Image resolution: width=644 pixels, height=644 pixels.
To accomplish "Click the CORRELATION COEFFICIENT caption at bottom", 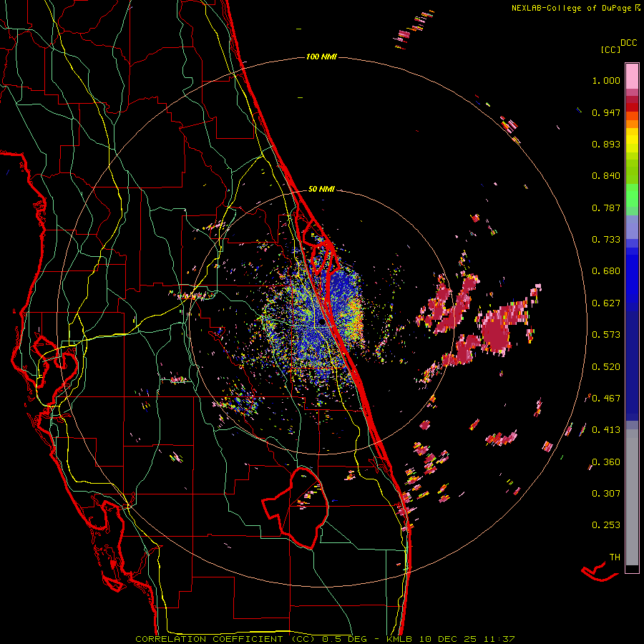I will pos(324,639).
